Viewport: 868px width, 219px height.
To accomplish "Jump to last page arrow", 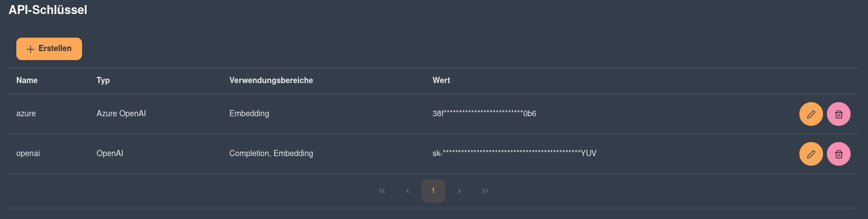I will [485, 191].
